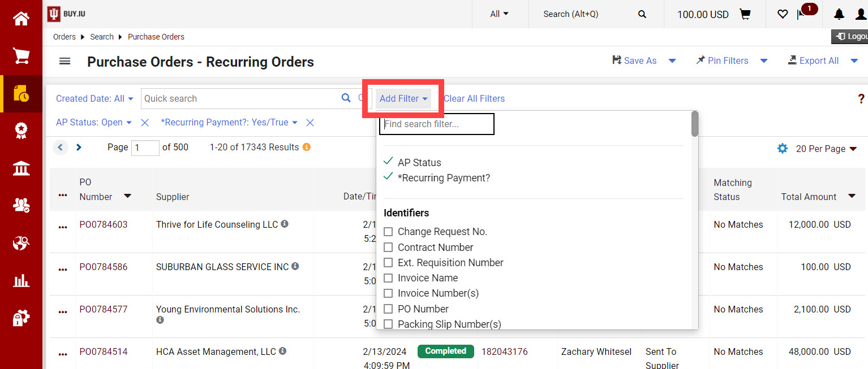Image resolution: width=868 pixels, height=369 pixels.
Task: Remove the AP Status filter X
Action: (x=145, y=123)
